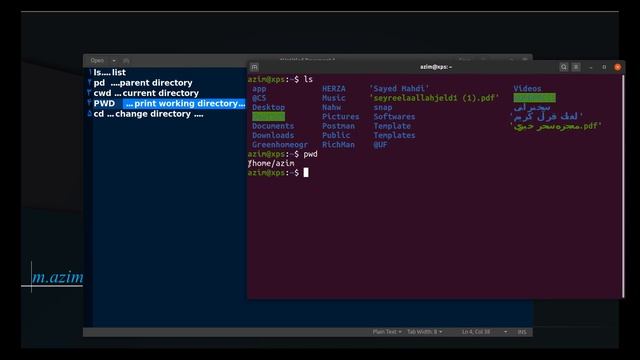This screenshot has width=640, height=360.
Task: Click the 'HERZA' entry in terminal
Action: (334, 89)
